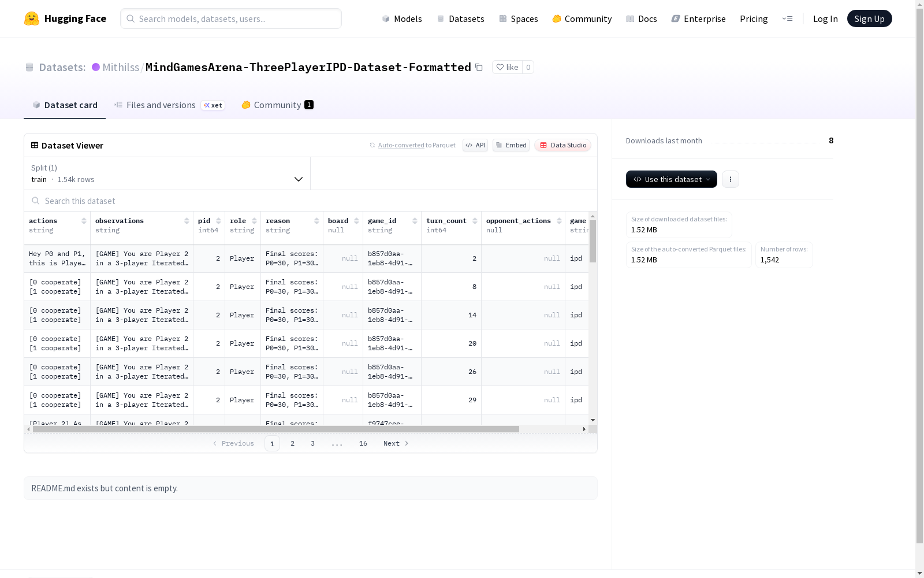This screenshot has height=578, width=924.
Task: Click the Next page button
Action: click(396, 443)
